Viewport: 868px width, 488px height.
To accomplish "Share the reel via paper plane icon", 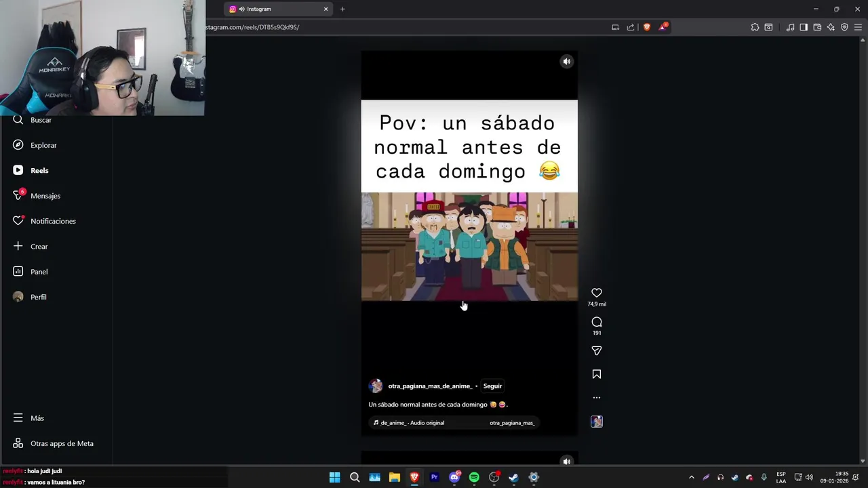I will click(x=597, y=350).
